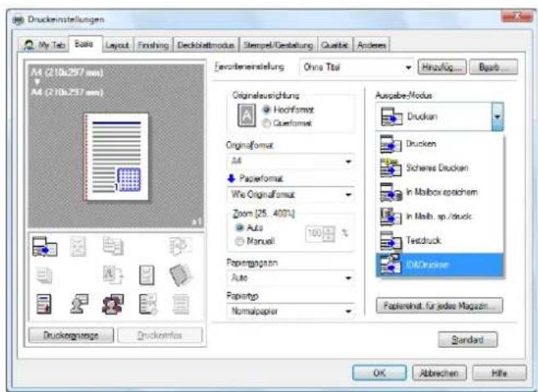Switch to the Layout tab
Image resolution: width=538 pixels, height=392 pixels.
[x=117, y=45]
